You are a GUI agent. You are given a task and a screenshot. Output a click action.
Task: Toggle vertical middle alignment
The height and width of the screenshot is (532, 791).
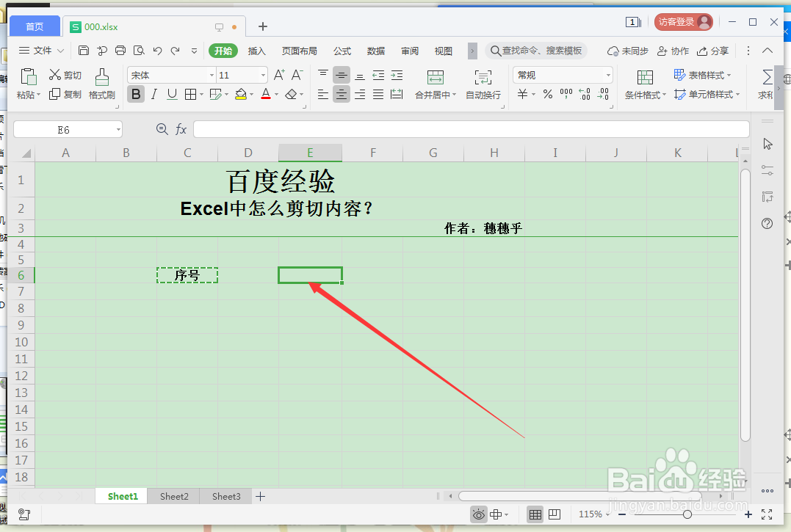[x=342, y=76]
